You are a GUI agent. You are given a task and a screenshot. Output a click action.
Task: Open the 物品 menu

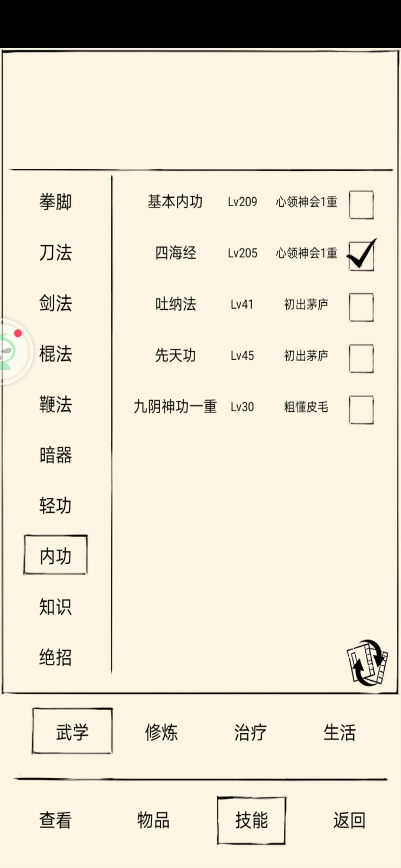153,820
